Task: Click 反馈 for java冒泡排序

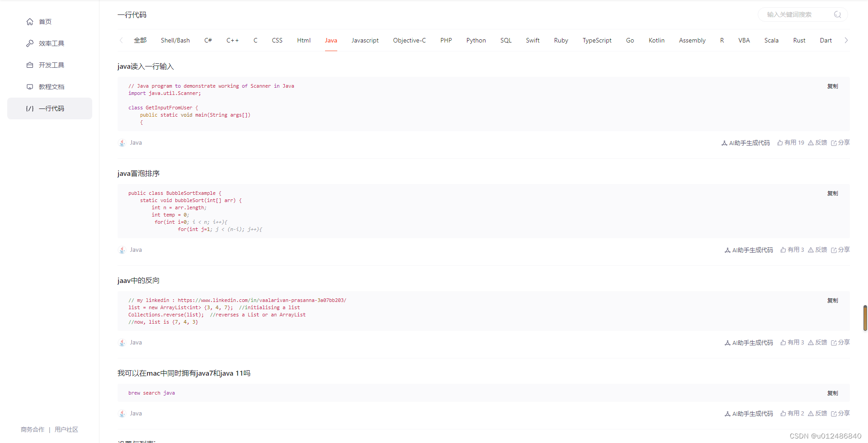Action: coord(817,250)
